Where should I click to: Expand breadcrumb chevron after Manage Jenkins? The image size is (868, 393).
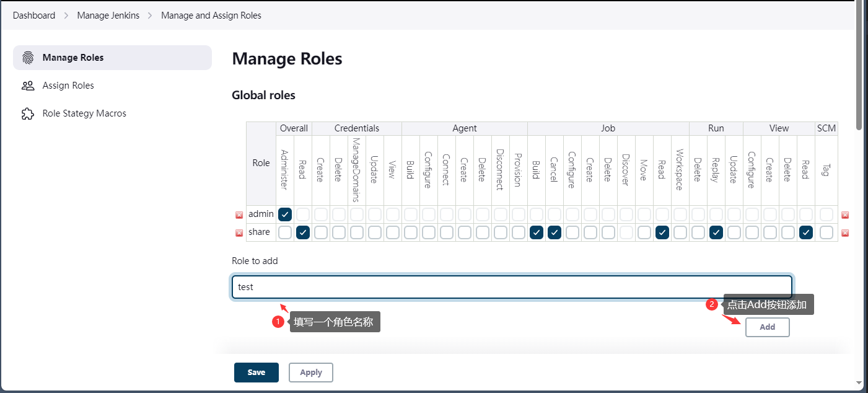tap(150, 15)
